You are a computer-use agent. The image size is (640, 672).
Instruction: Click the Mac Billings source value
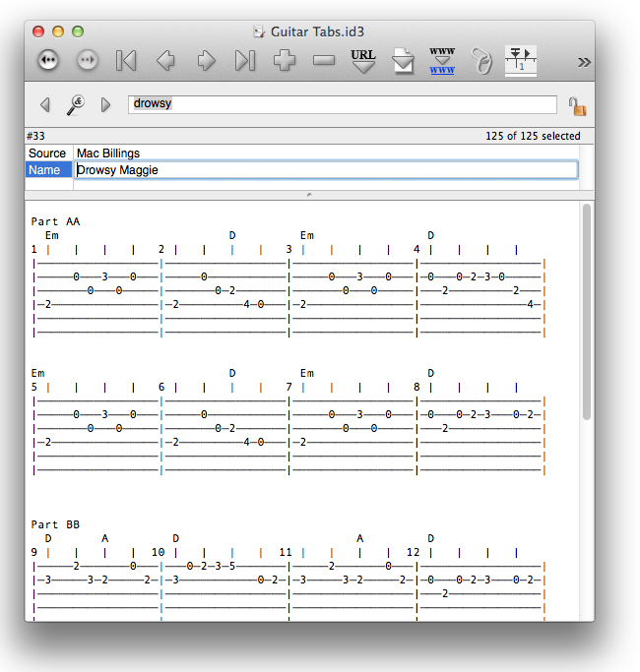tap(108, 153)
